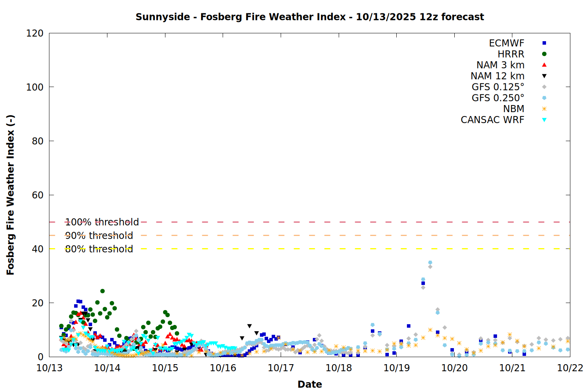Click the highest GFS 0.250° point near 10/19
The image size is (588, 392).
click(x=430, y=263)
